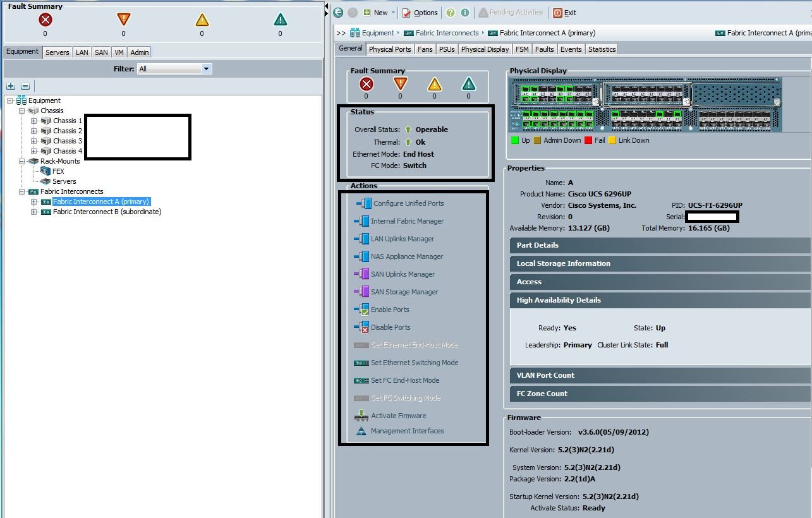
Task: Open Configure Unified Ports action
Action: 408,203
